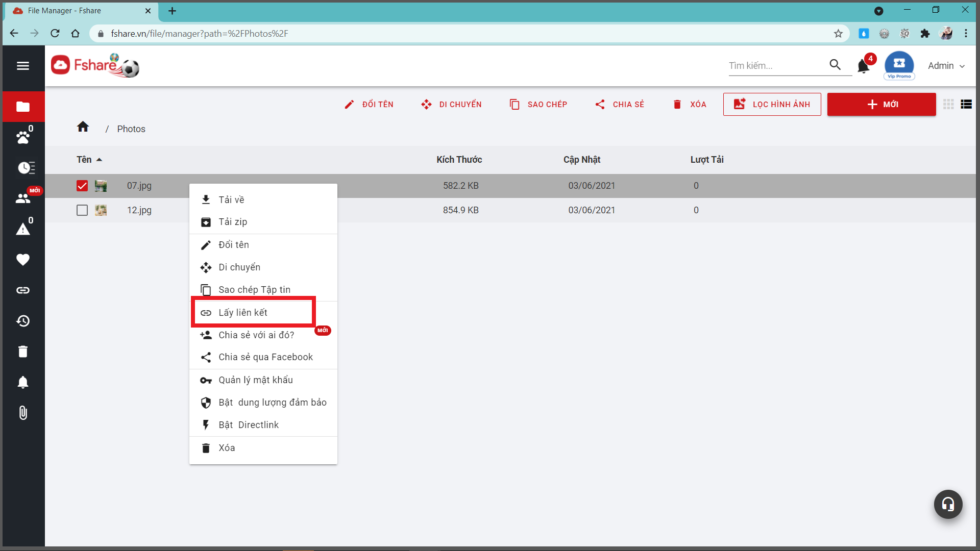Choose Tải zip in context menu

click(233, 222)
